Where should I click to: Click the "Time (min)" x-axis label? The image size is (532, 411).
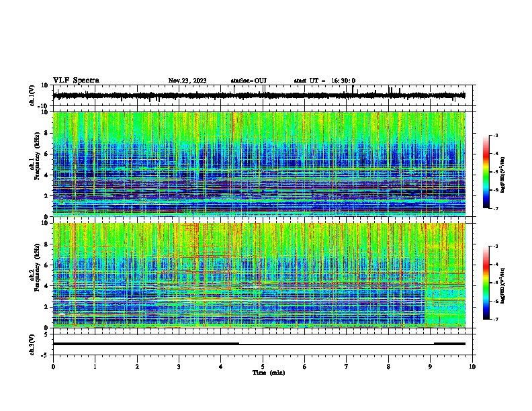pos(269,373)
